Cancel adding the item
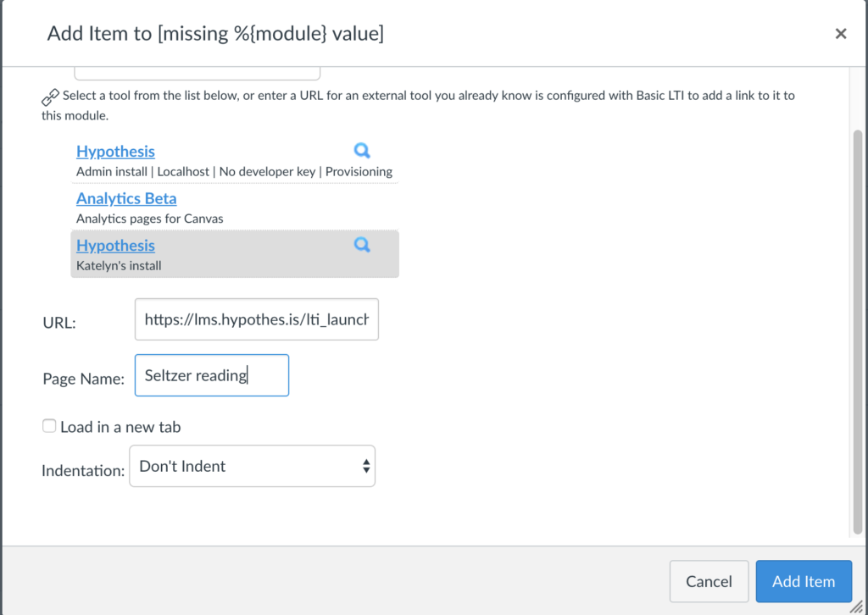The height and width of the screenshot is (615, 868). (x=709, y=581)
